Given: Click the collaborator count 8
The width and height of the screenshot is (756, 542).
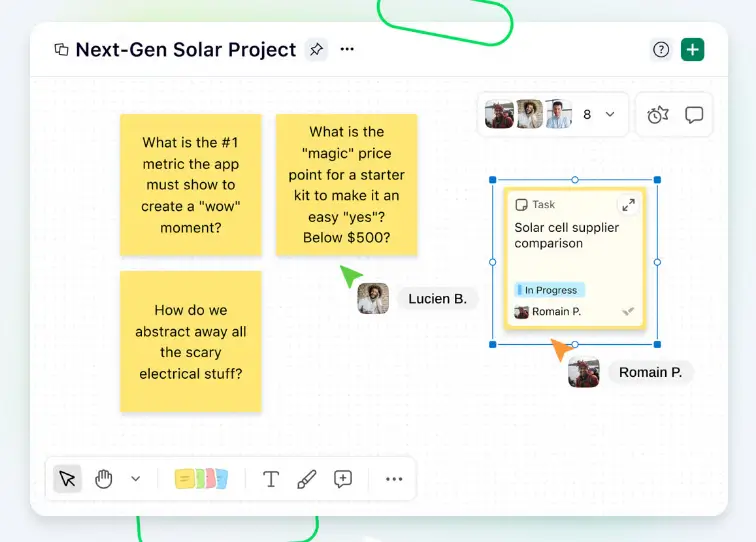Looking at the screenshot, I should [x=587, y=115].
